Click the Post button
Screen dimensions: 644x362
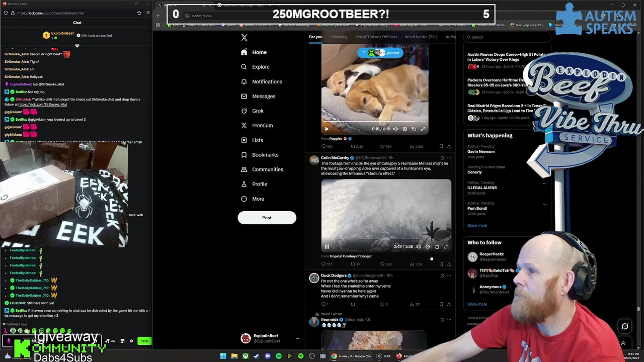point(267,218)
